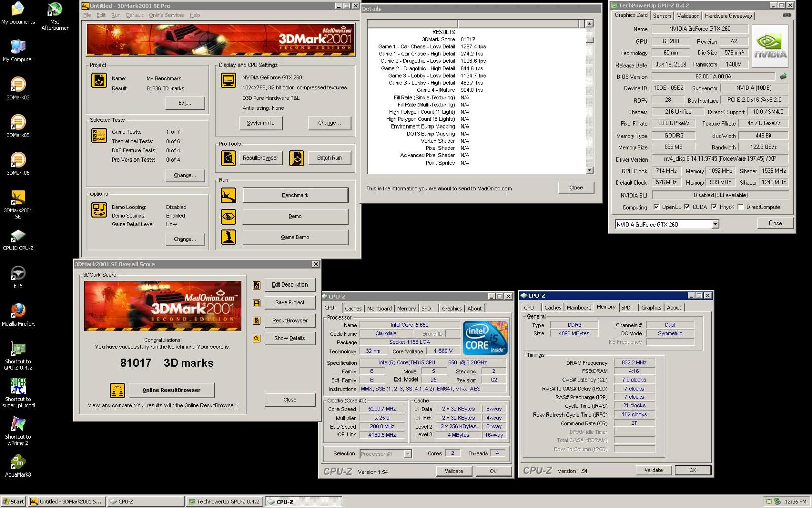The height and width of the screenshot is (508, 812).
Task: Click the System Info button
Action: click(x=260, y=123)
